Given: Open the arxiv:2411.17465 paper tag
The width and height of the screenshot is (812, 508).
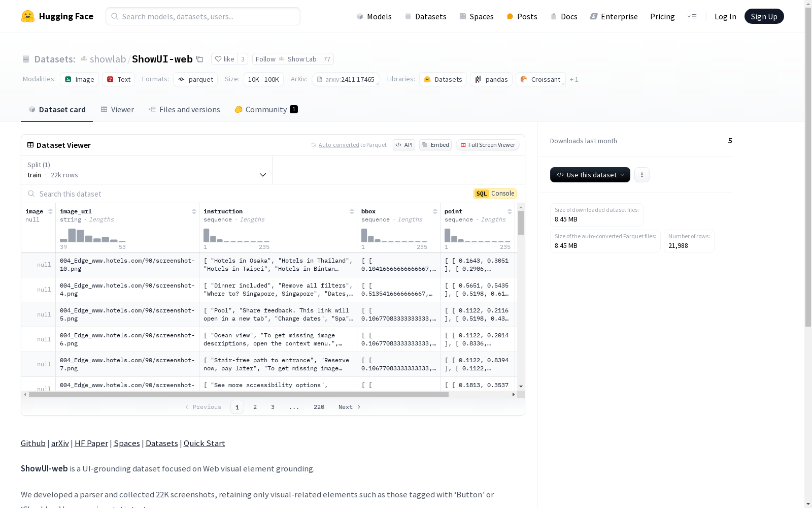Looking at the screenshot, I should (346, 79).
